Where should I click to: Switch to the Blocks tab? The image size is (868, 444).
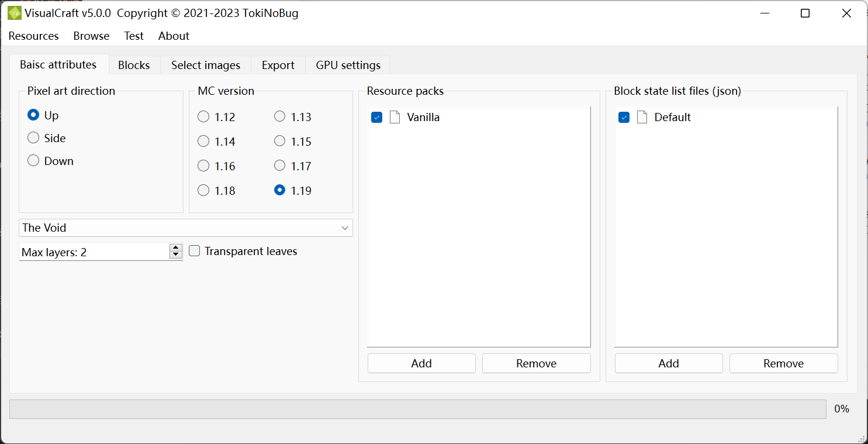click(x=134, y=65)
